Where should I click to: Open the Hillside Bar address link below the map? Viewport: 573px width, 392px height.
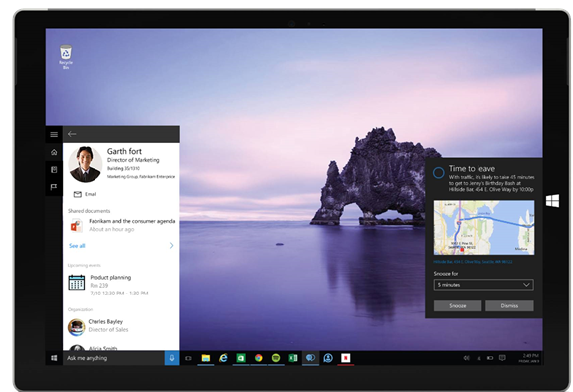coord(473,262)
